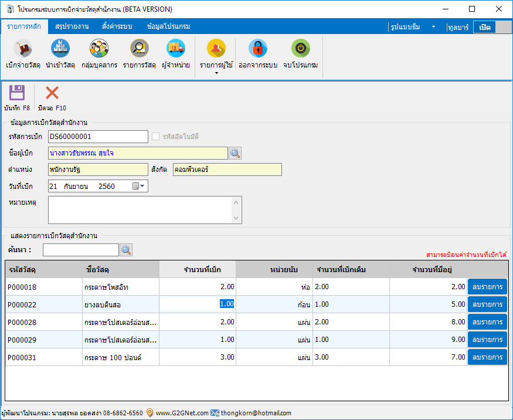Click inside the หมายเหตุ (remarks) text box
The width and height of the screenshot is (513, 420).
(x=140, y=210)
